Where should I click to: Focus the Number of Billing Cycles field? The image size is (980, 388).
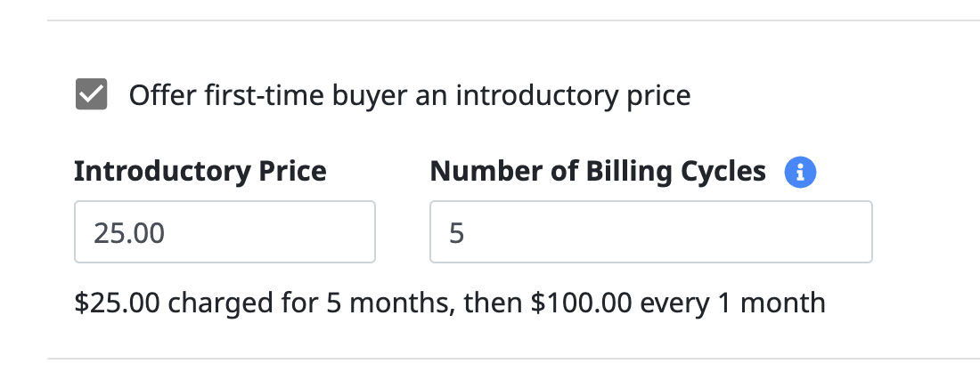point(650,231)
